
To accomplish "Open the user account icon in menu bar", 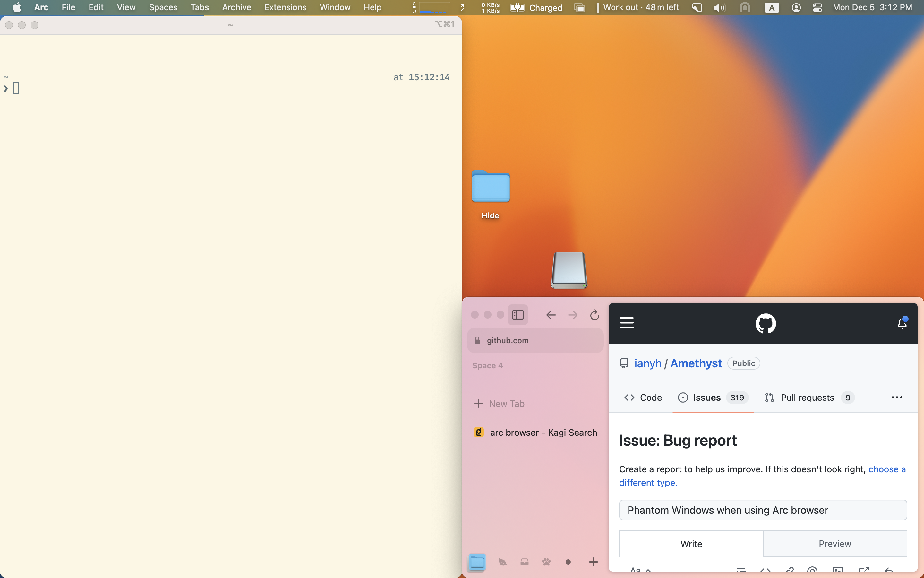I will point(796,8).
